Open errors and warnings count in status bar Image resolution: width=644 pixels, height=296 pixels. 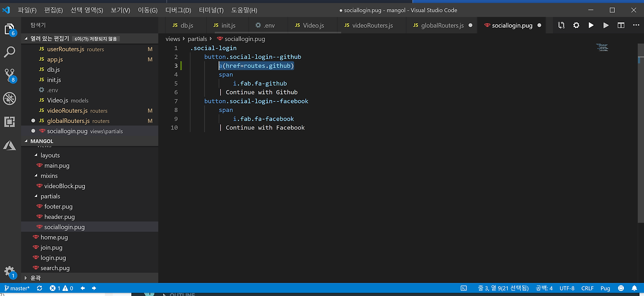[61, 288]
